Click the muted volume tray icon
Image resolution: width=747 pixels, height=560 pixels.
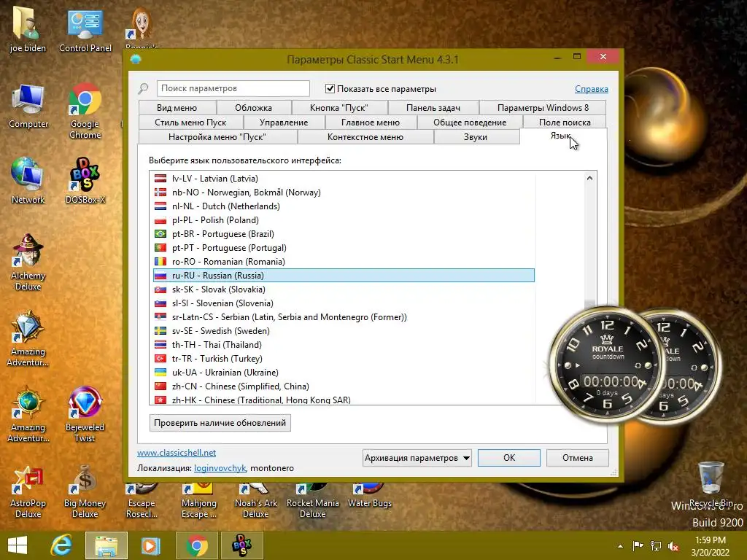point(673,546)
